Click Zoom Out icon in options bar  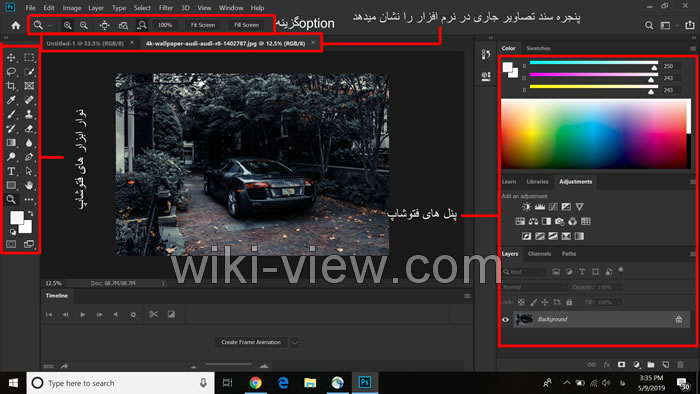pyautogui.click(x=84, y=25)
